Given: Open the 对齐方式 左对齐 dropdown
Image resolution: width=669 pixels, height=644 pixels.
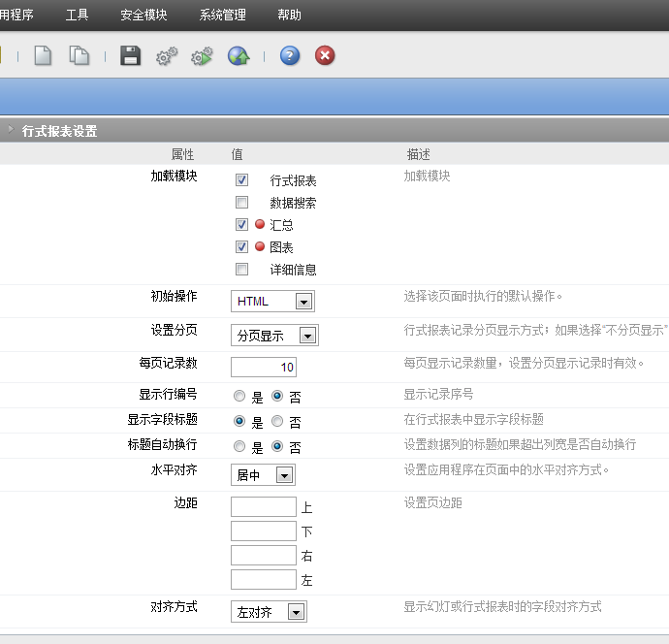Looking at the screenshot, I should 269,612.
